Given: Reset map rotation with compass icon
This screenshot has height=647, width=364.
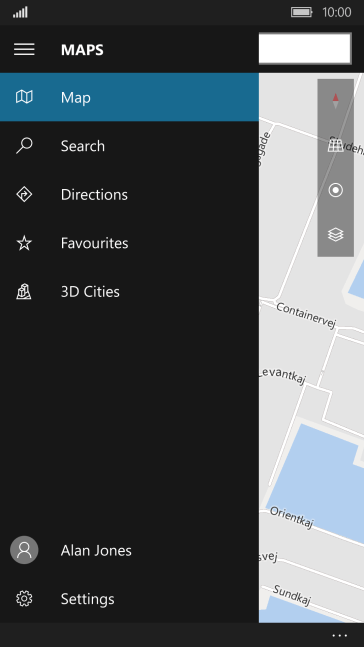Looking at the screenshot, I should pyautogui.click(x=336, y=101).
